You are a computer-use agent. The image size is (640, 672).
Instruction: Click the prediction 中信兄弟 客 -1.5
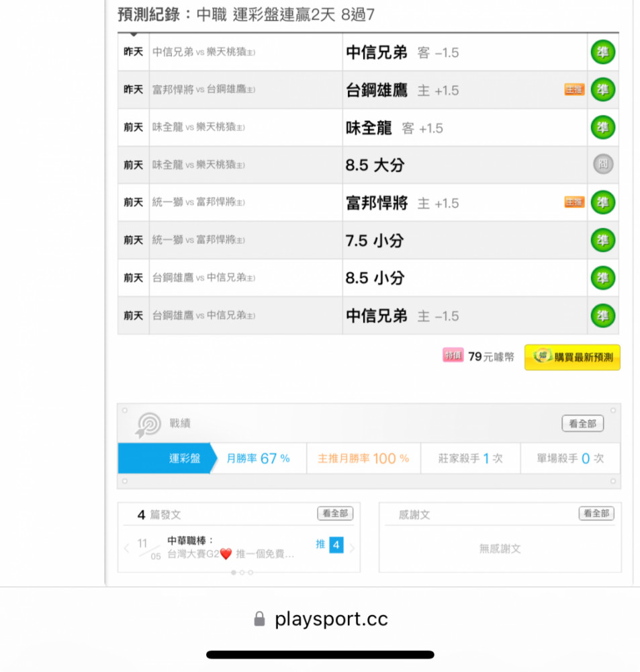point(402,52)
